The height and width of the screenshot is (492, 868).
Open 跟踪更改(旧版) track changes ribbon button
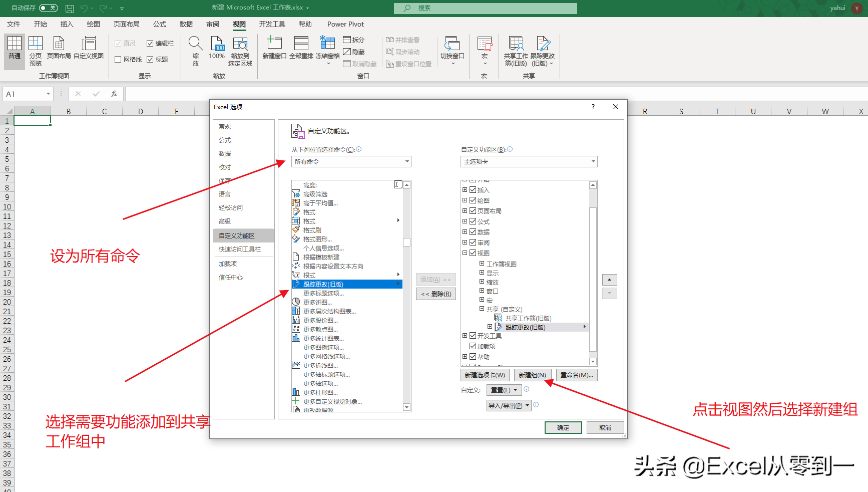point(543,51)
